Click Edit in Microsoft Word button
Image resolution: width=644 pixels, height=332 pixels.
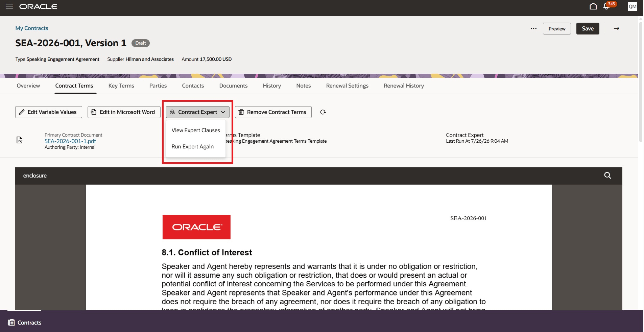[124, 112]
